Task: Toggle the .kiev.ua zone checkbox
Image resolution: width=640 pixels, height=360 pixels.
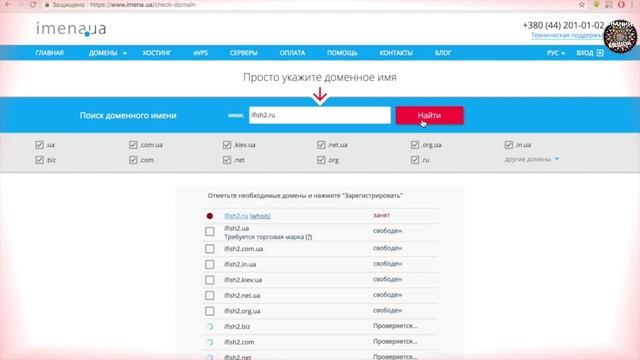Action: [x=227, y=144]
